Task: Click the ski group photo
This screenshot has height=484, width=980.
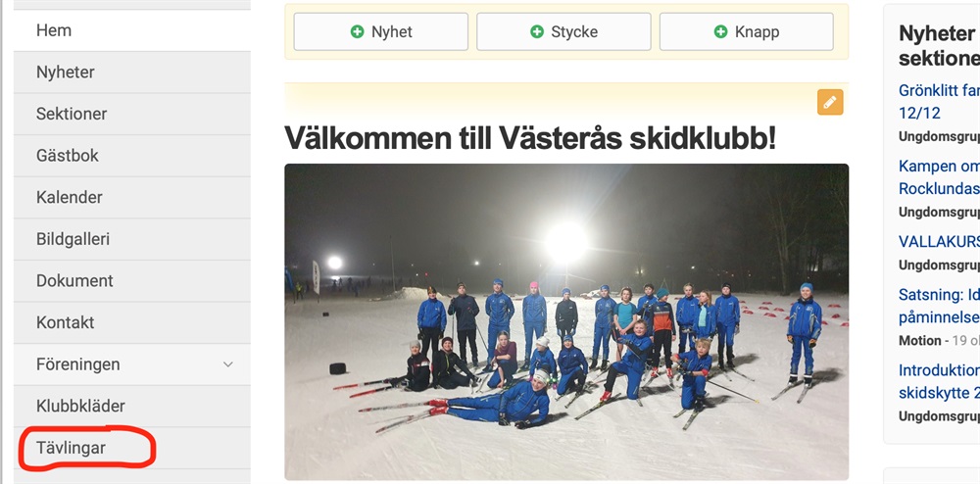Action: 566,321
